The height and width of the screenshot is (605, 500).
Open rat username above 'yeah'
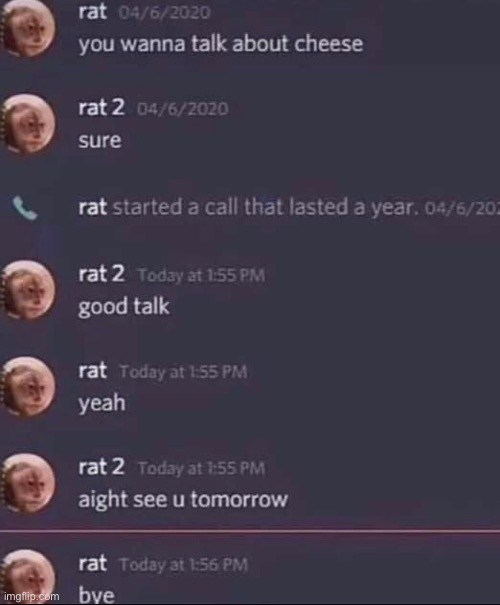point(93,370)
